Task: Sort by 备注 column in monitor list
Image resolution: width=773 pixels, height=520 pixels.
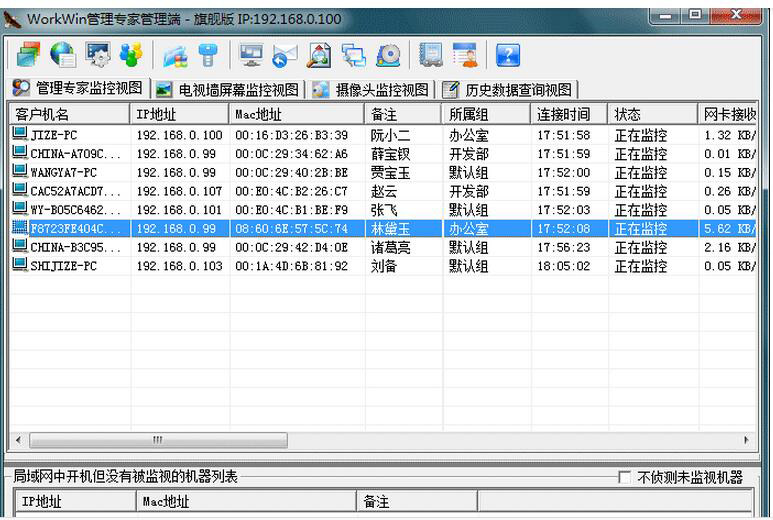Action: pos(403,114)
